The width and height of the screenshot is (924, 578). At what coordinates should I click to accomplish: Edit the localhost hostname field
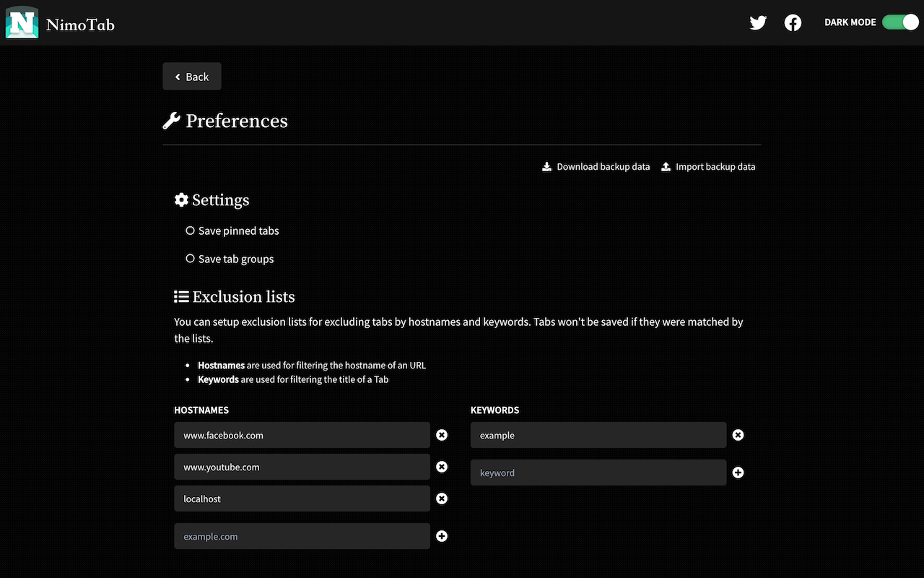[x=302, y=499]
